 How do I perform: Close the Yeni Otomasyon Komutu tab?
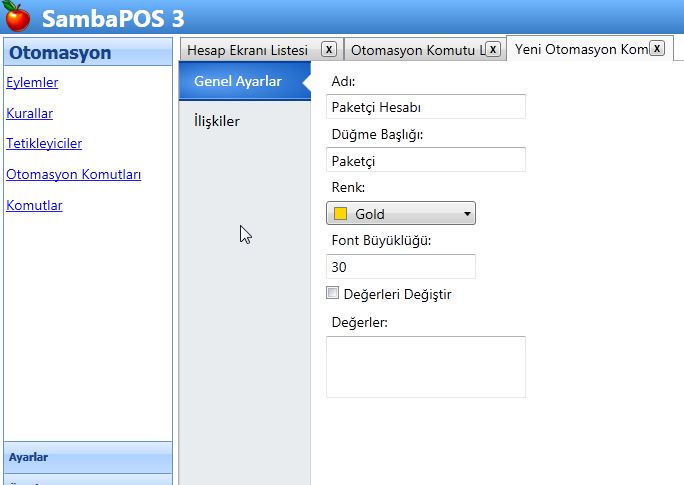click(x=657, y=48)
